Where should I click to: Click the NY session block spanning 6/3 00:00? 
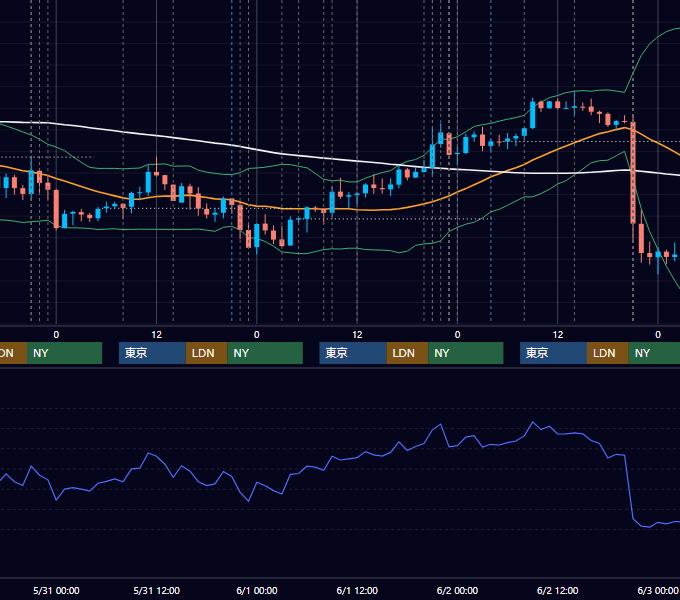tap(654, 353)
